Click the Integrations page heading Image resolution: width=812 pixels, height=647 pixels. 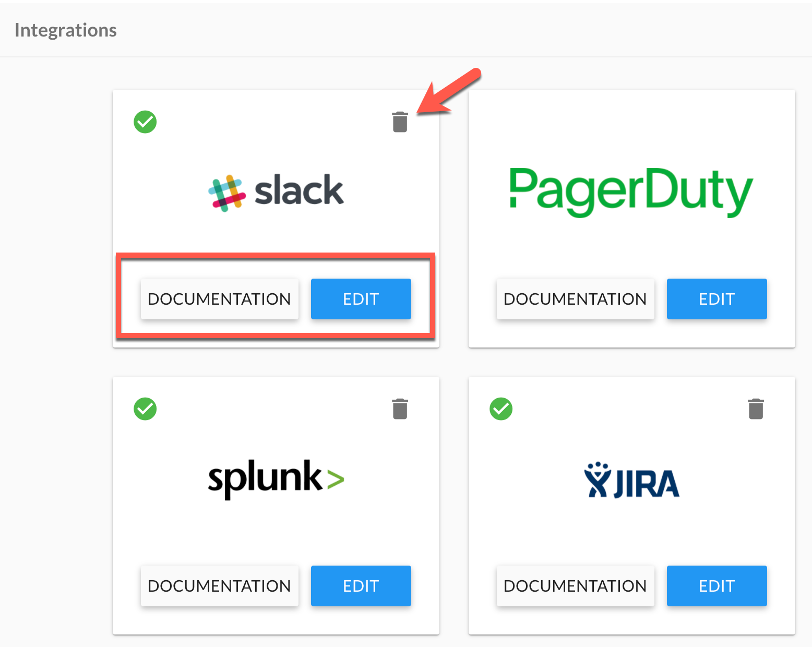(66, 30)
